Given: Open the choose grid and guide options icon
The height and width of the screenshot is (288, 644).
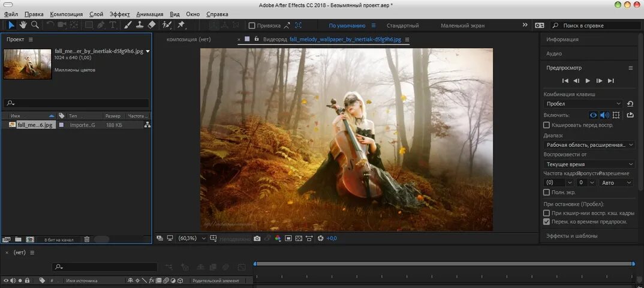Looking at the screenshot, I should pyautogui.click(x=213, y=238).
